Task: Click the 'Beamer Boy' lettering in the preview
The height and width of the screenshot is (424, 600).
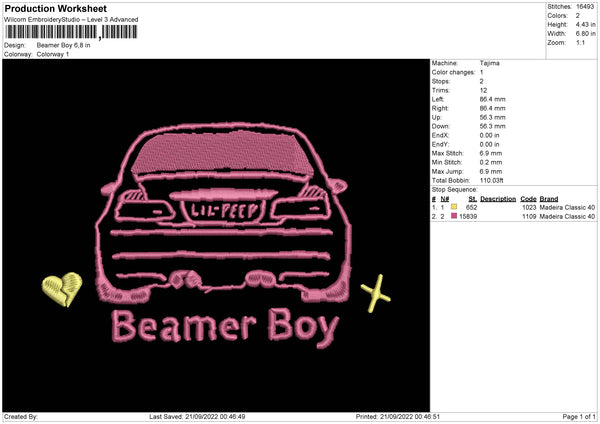Action: point(225,327)
